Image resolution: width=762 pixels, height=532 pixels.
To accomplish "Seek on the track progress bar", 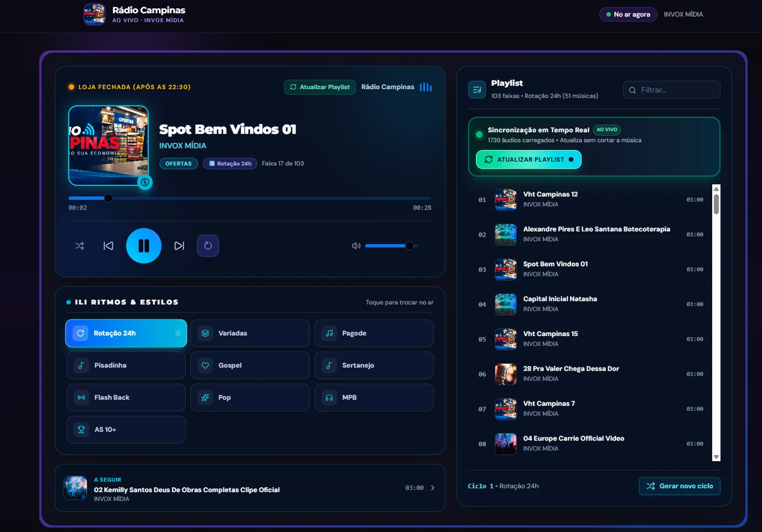I will tap(250, 198).
